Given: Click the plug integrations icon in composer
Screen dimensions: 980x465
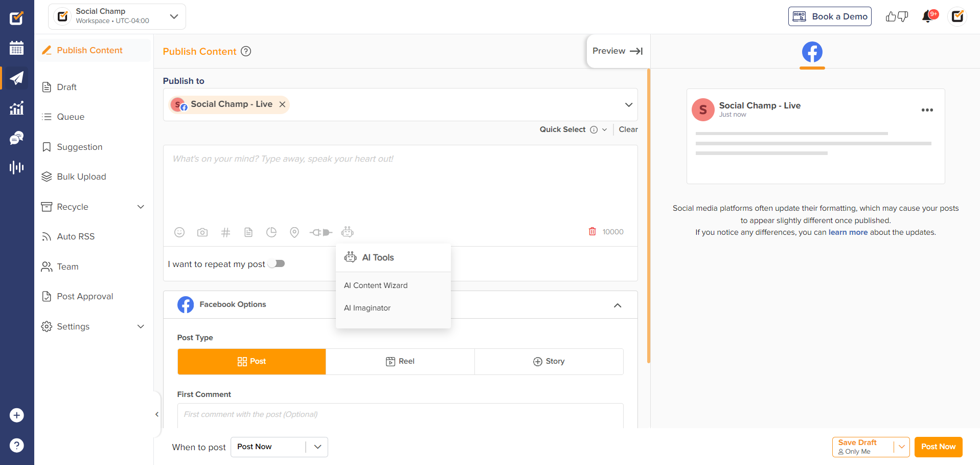Looking at the screenshot, I should 321,232.
